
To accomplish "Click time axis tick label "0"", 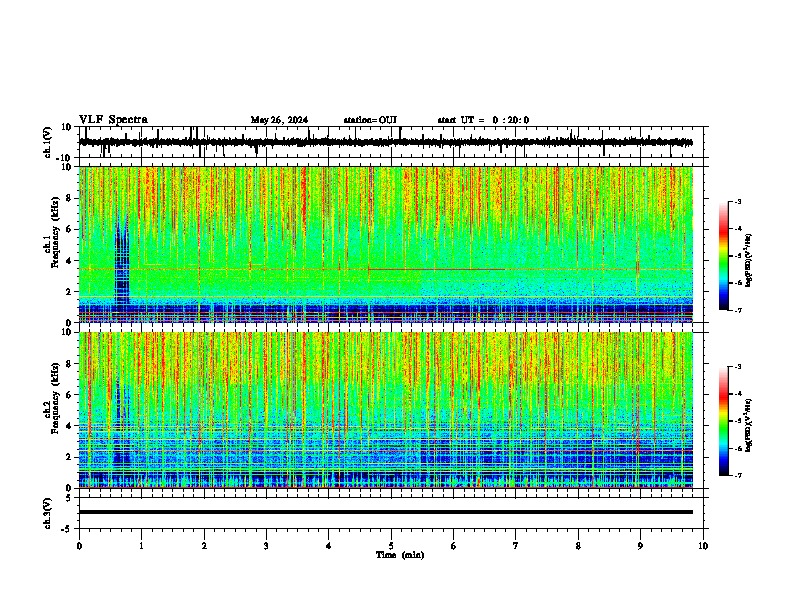I will coord(79,546).
